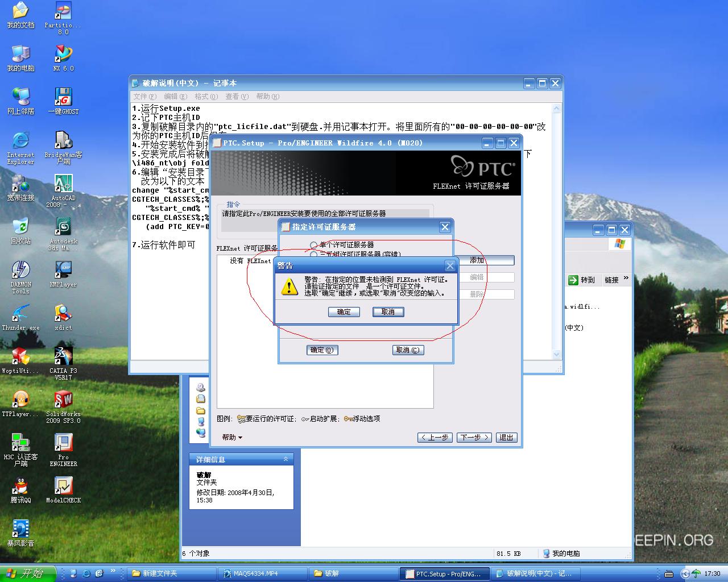Show hidden system tray icons
Screen dimensions: 728x582
point(685,573)
